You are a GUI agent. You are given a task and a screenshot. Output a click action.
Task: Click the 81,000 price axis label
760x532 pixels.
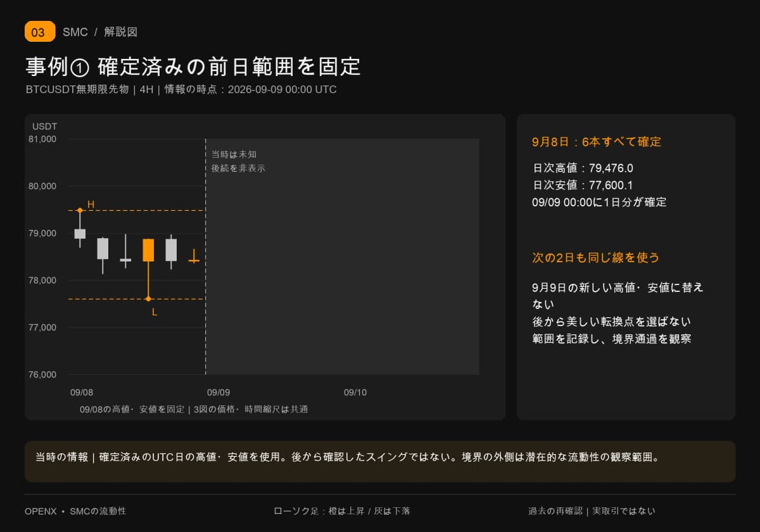coord(42,139)
